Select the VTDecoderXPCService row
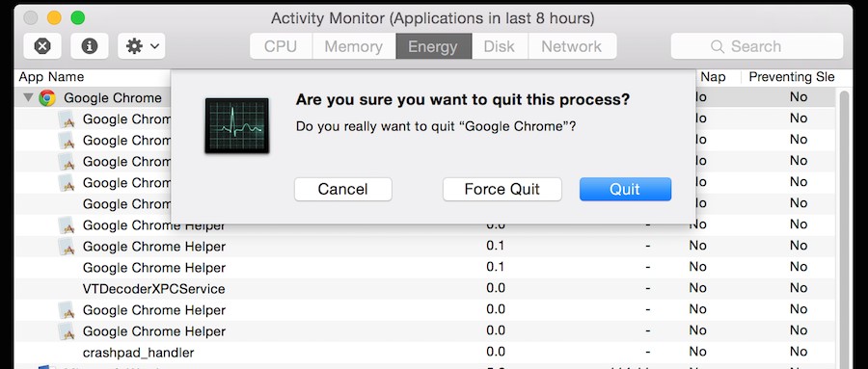The width and height of the screenshot is (868, 369). tap(426, 289)
